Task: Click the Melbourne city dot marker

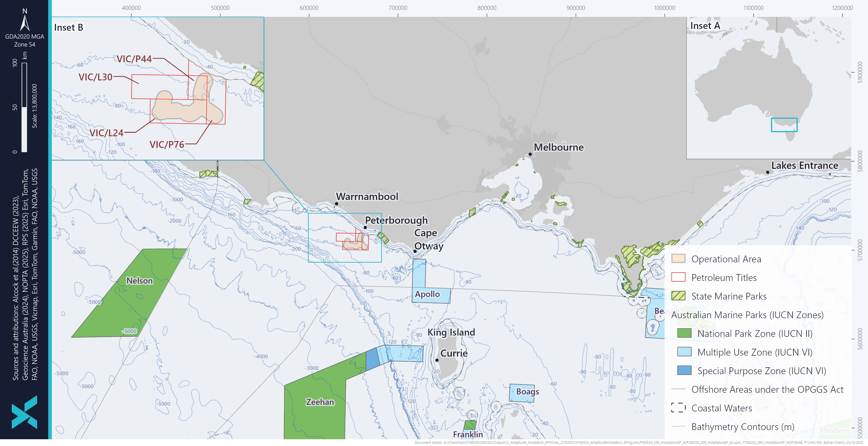Action: [530, 154]
